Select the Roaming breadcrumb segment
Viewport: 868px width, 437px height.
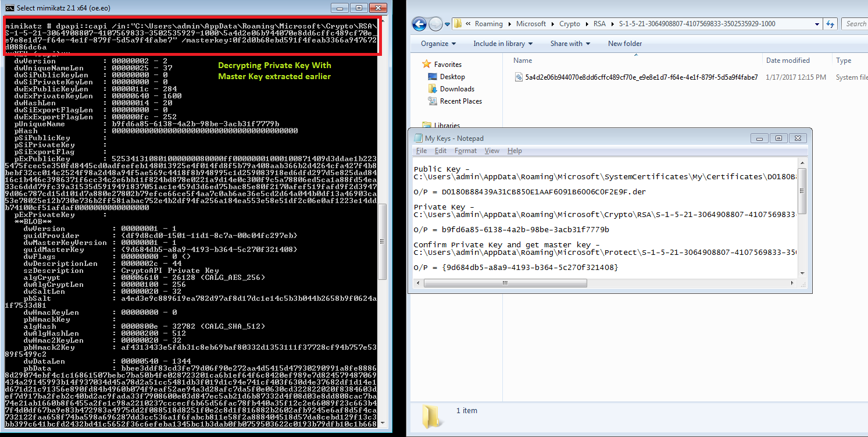[x=488, y=24]
